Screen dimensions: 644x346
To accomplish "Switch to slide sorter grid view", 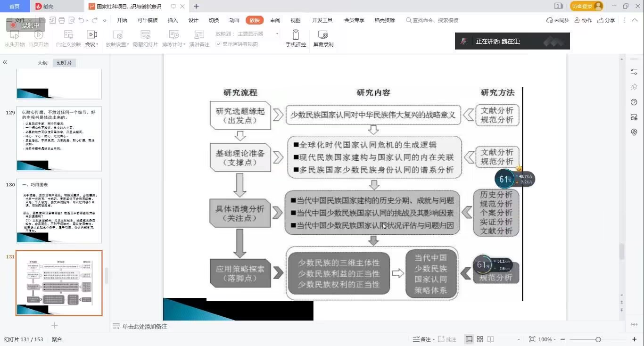I will coord(480,339).
